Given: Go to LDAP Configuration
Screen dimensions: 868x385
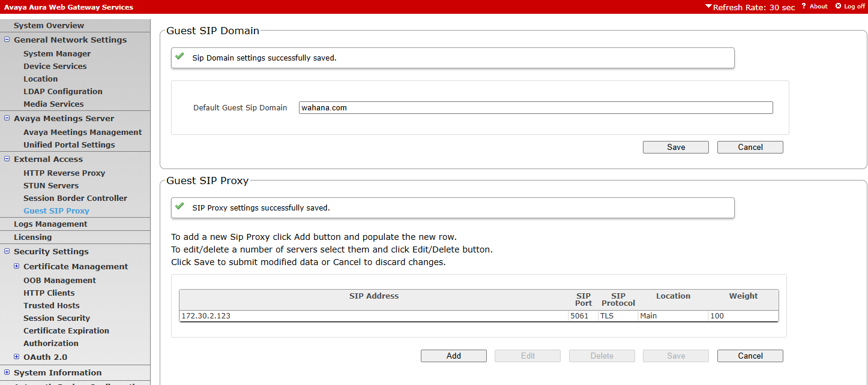Looking at the screenshot, I should click(x=62, y=91).
